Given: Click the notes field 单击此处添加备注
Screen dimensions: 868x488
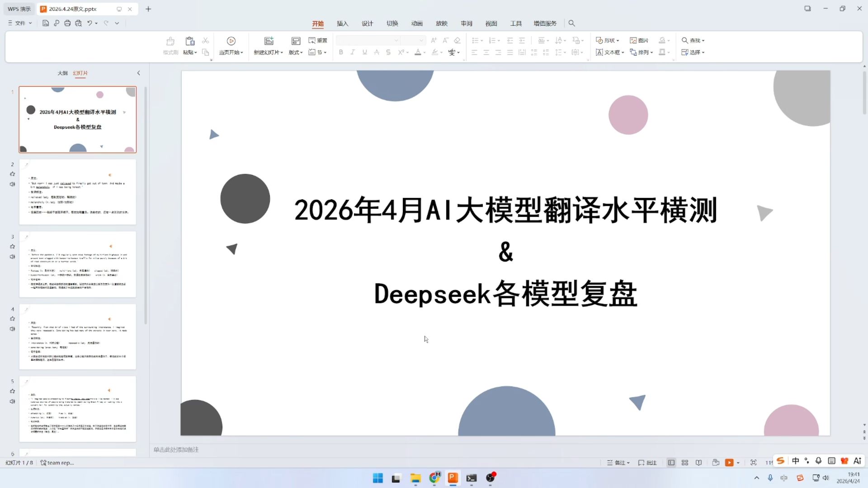Looking at the screenshot, I should 176,450.
